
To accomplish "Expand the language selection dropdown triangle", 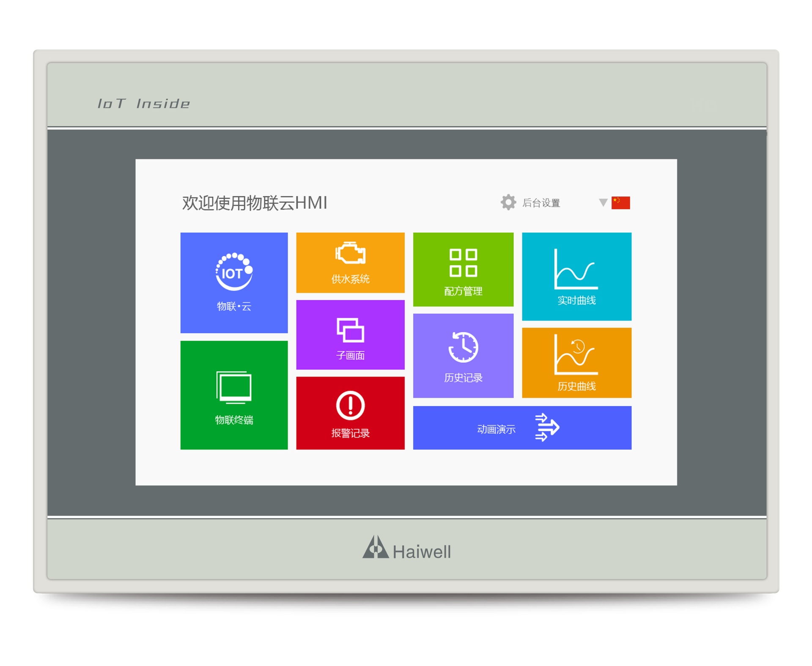I will click(x=602, y=202).
